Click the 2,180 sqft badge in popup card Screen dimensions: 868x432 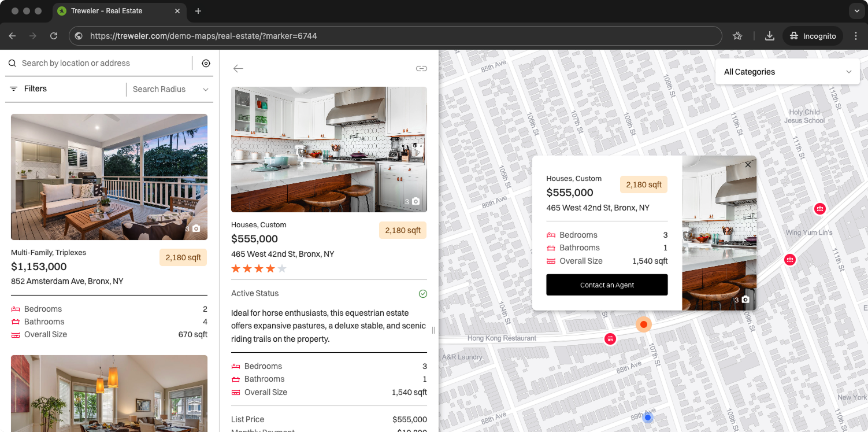(x=644, y=184)
